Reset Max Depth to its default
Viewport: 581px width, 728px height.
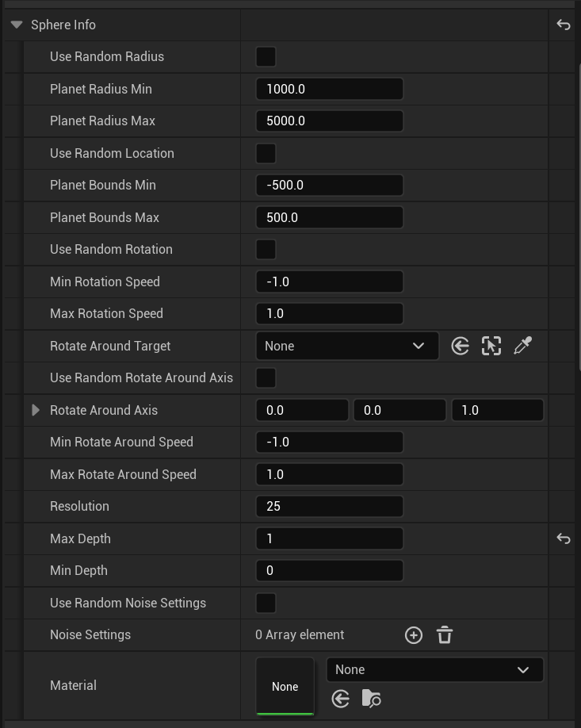coord(563,538)
